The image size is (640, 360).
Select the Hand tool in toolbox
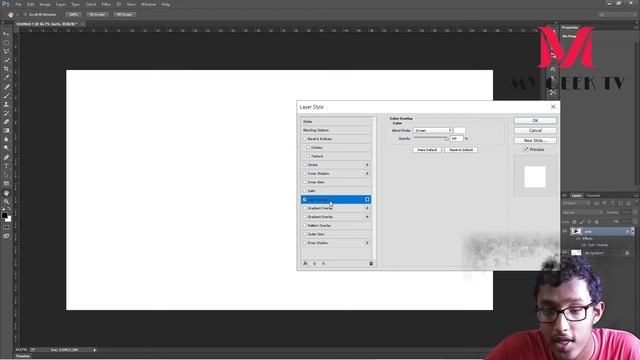6,193
